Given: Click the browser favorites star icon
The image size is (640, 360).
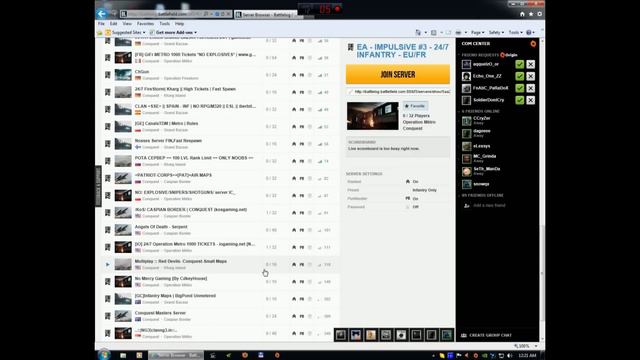Looking at the screenshot, I should tap(531, 14).
